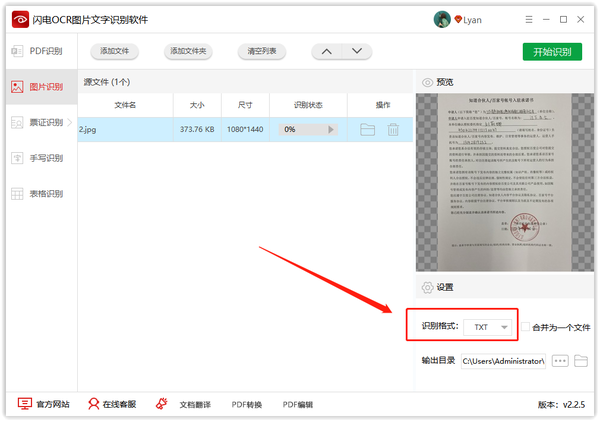600x422 pixels.
Task: Click the 0% recognition progress bar
Action: click(x=308, y=129)
